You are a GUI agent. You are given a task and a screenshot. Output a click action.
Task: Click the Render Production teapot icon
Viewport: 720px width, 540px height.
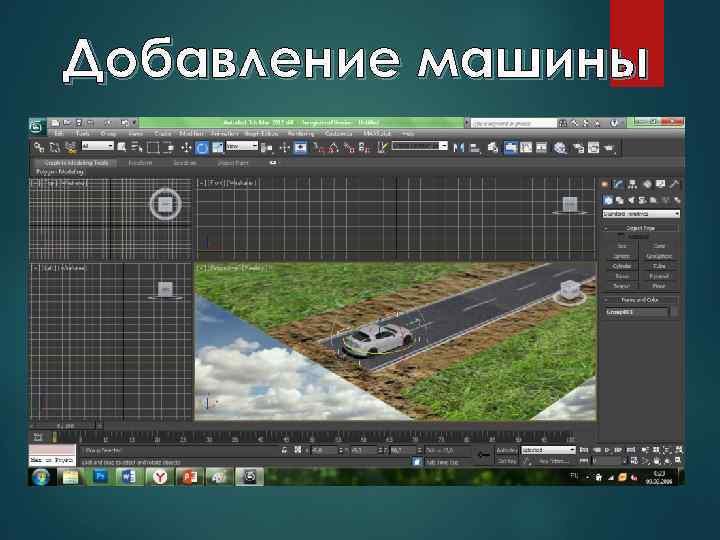click(609, 147)
